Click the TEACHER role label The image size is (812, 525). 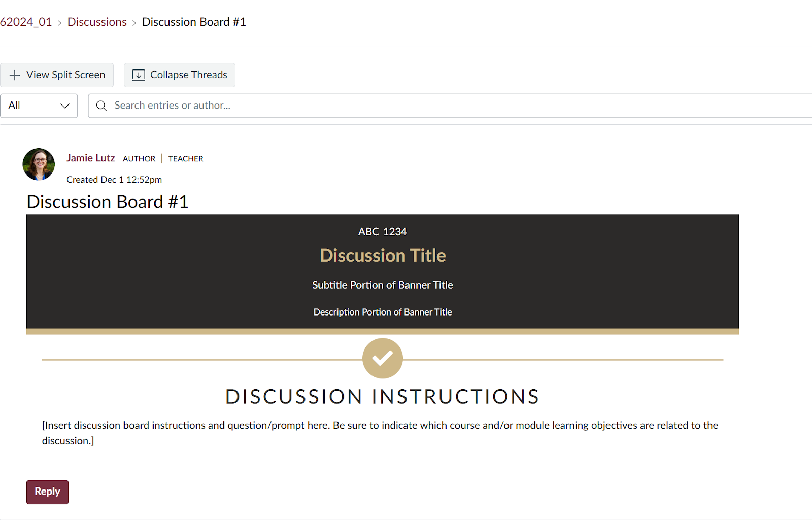186,159
